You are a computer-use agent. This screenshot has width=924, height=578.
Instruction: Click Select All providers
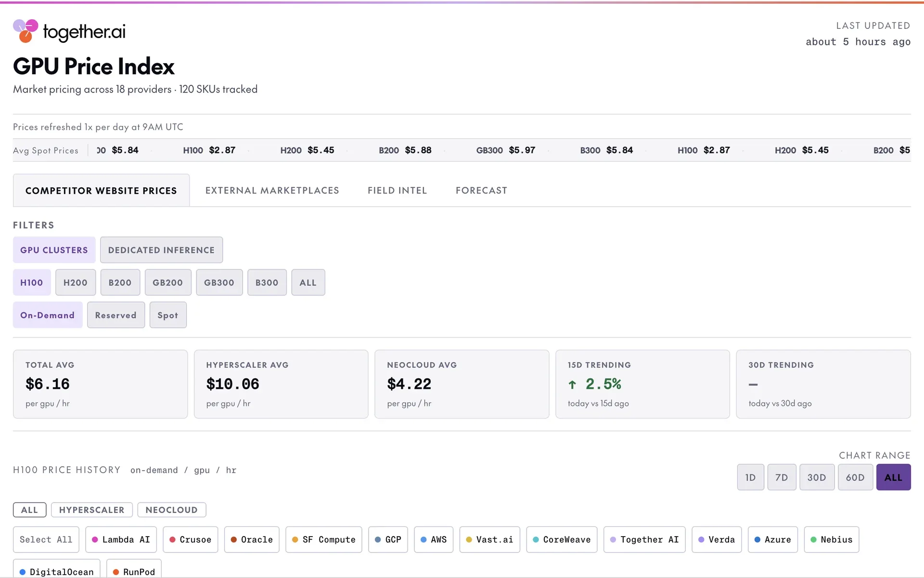click(x=46, y=539)
